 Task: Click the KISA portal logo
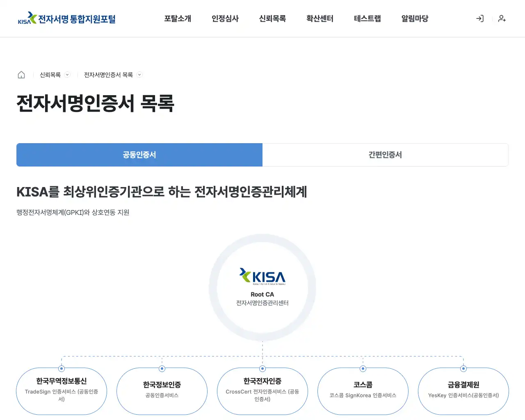67,18
